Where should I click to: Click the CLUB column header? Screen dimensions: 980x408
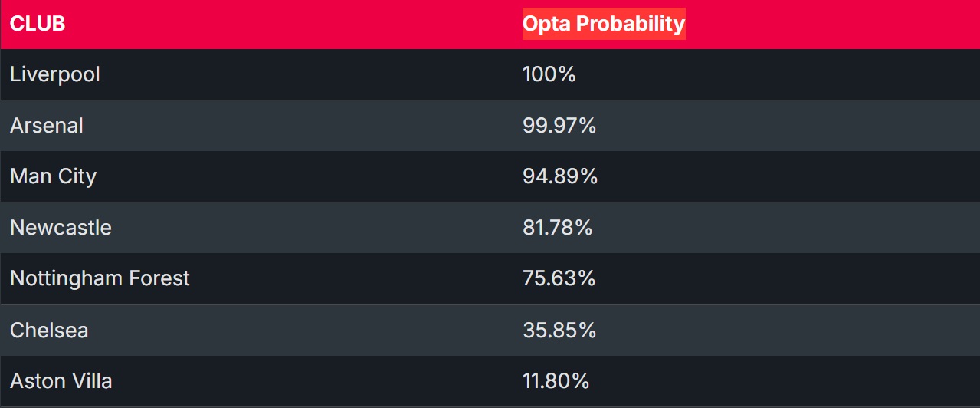coord(38,24)
